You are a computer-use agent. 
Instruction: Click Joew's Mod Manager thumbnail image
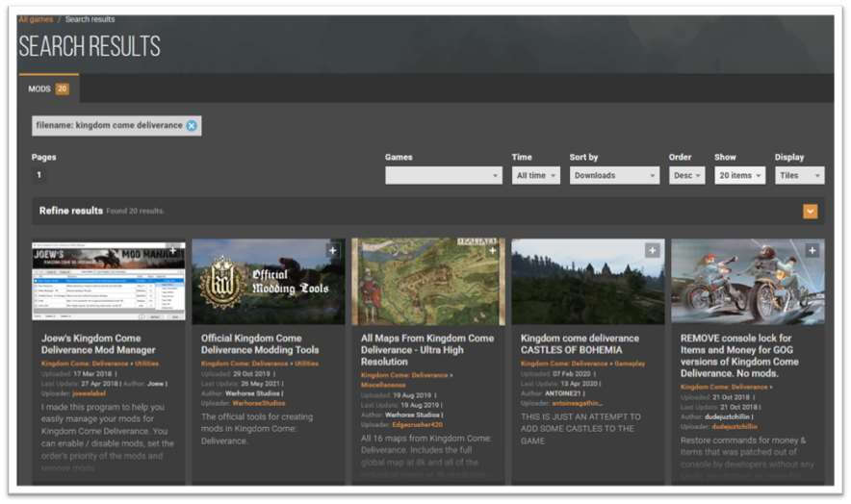pyautogui.click(x=108, y=282)
